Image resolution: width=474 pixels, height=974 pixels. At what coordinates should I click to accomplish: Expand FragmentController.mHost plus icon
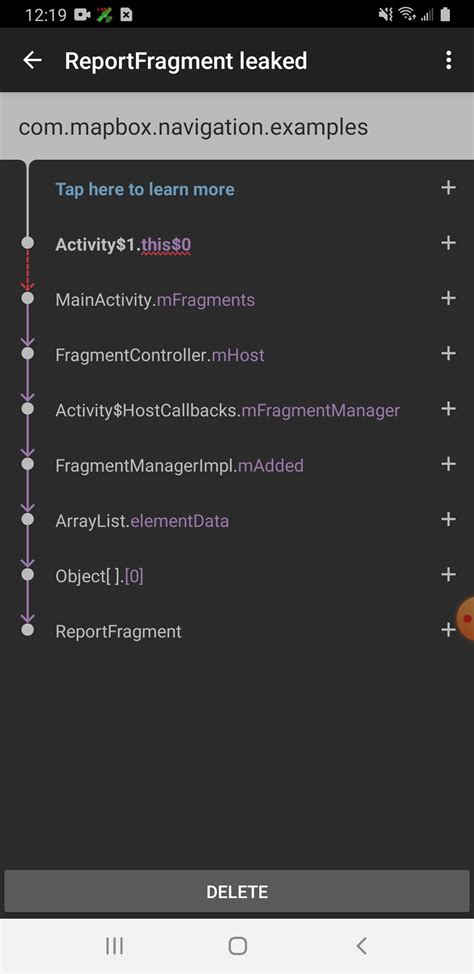[x=448, y=353]
